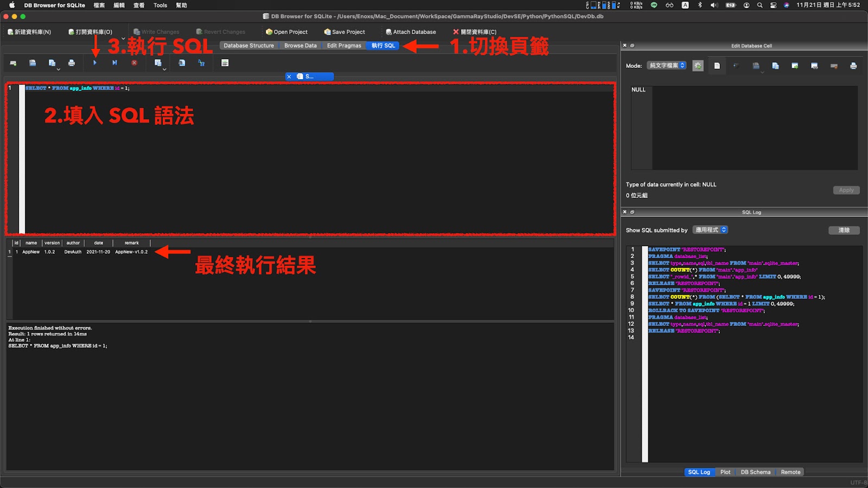Select the SQL Log bottom tab
868x488 pixels.
(x=699, y=472)
